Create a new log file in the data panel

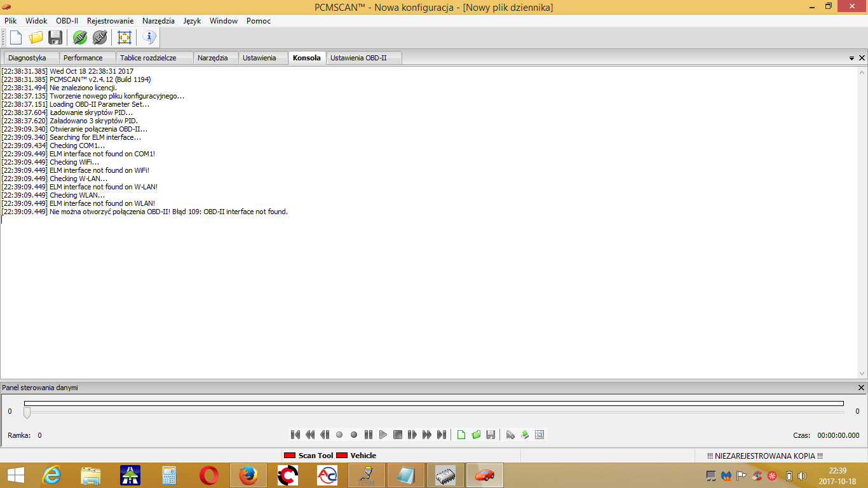(461, 435)
